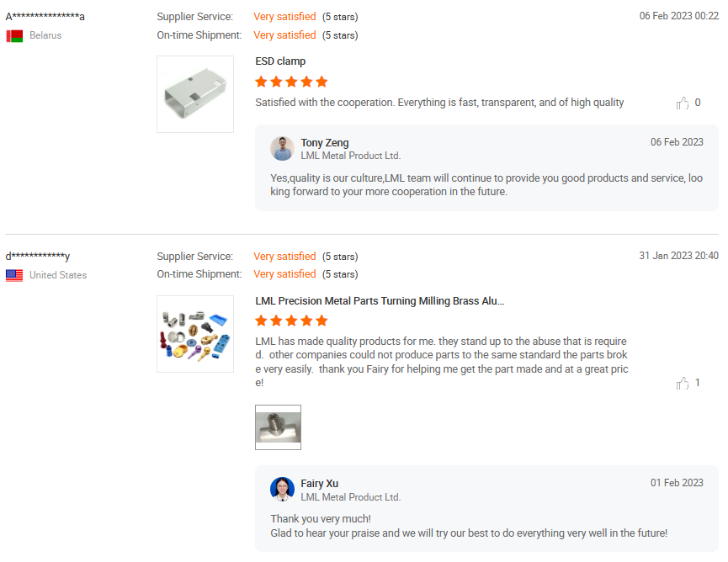This screenshot has width=728, height=562.
Task: Click the 06 Feb 2023 00:22 review timestamp
Action: 678,16
